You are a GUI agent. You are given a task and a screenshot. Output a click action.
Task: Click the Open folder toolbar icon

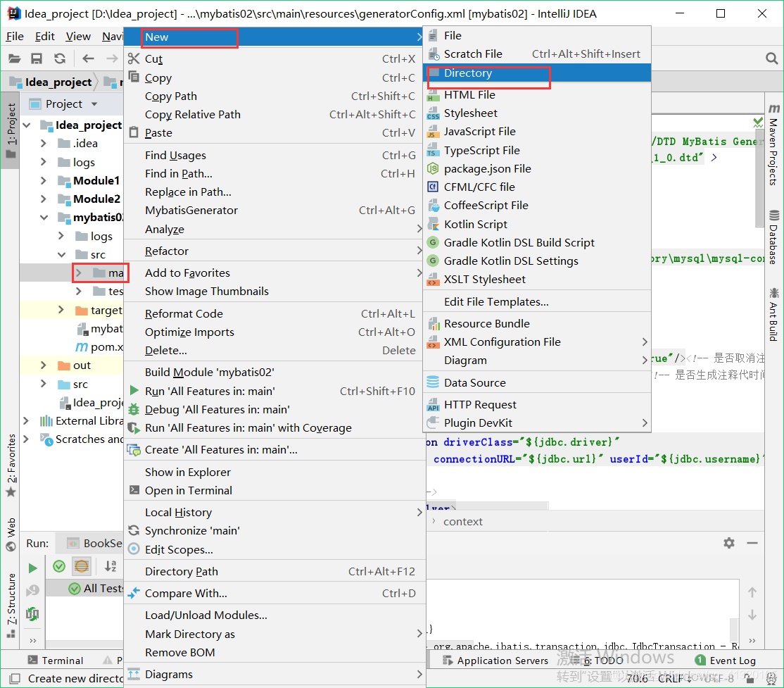[x=15, y=58]
